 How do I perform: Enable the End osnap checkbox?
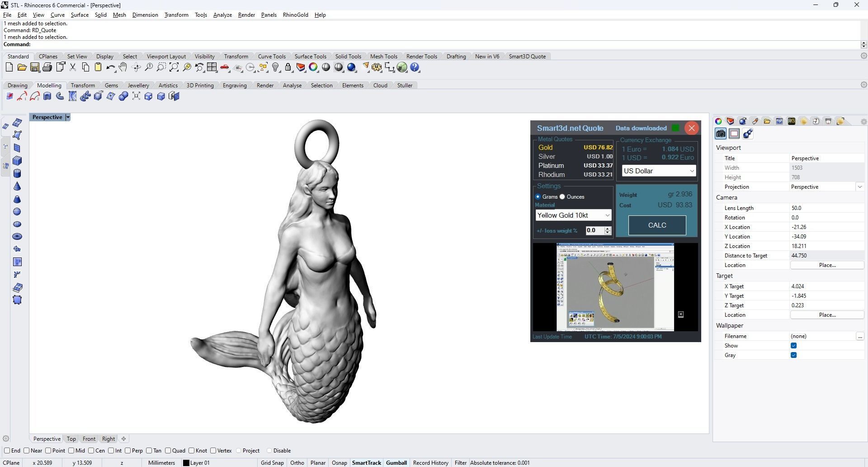coord(7,451)
